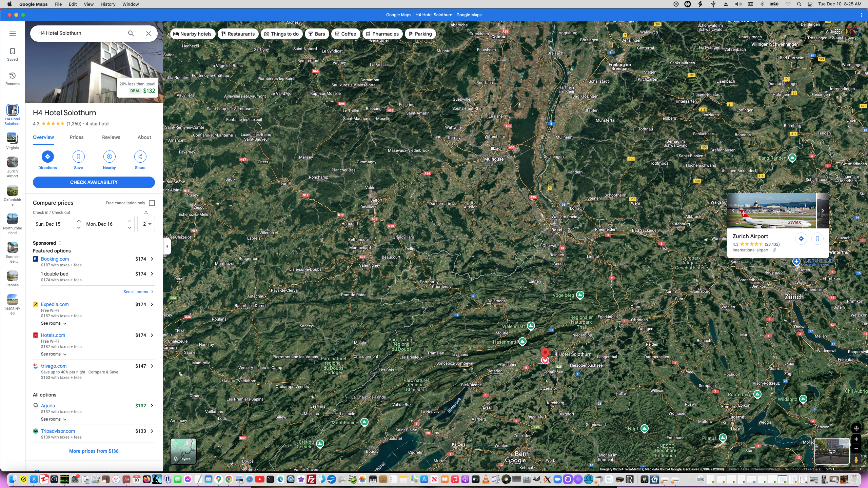868x488 pixels.
Task: Collapse side panel with arrow toggle
Action: (167, 246)
